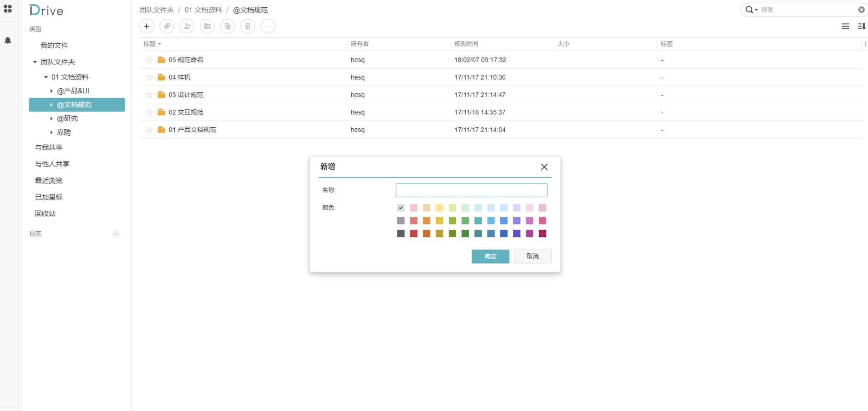868x411 pixels.
Task: Sort by 修改时间 column header
Action: (466, 44)
